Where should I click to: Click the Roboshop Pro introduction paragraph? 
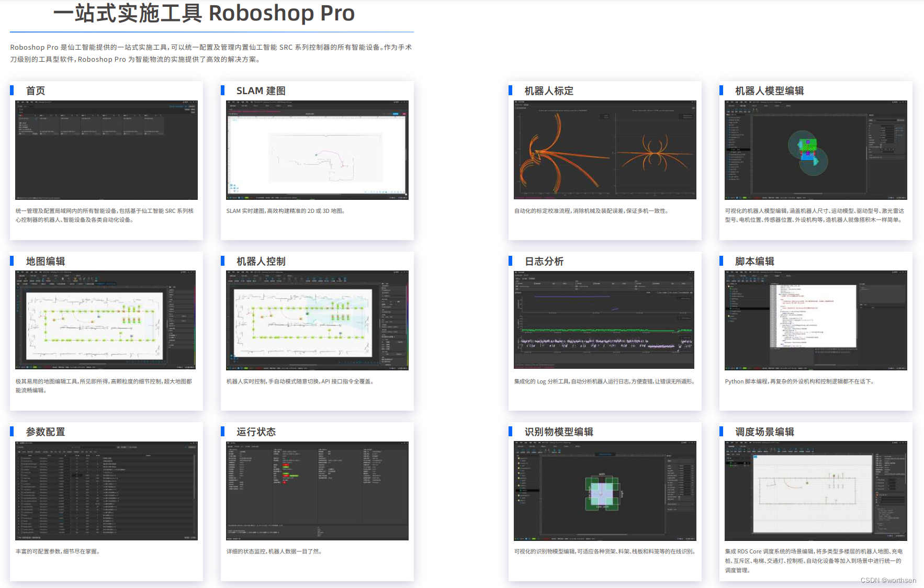[x=211, y=53]
